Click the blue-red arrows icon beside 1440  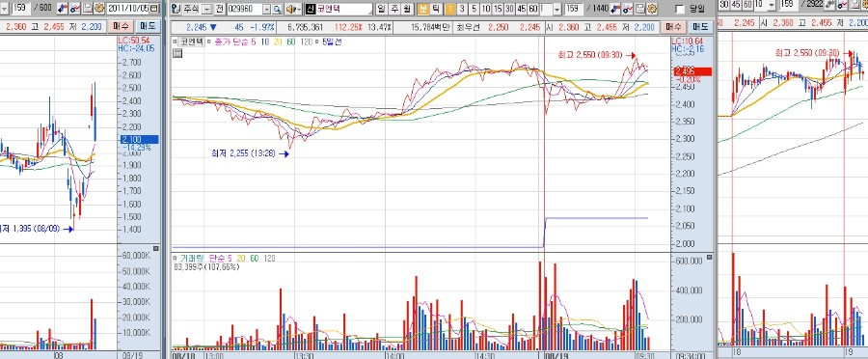pos(615,10)
